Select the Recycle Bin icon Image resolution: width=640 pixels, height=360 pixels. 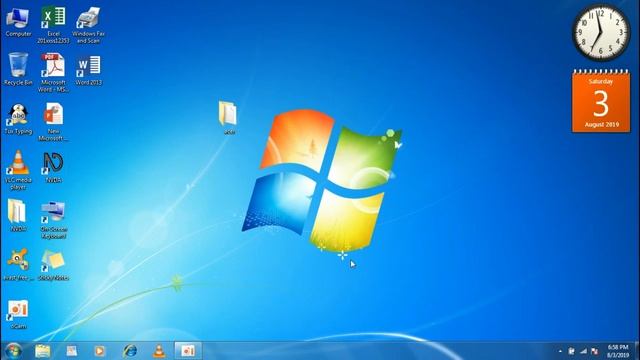coord(18,69)
